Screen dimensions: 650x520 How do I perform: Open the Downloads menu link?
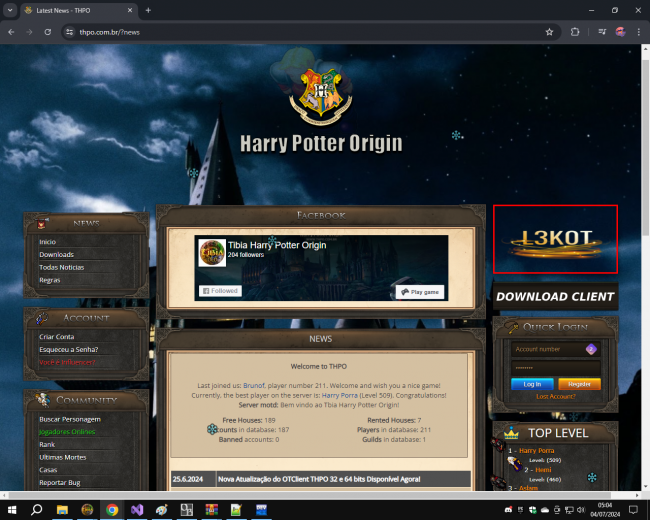click(56, 255)
